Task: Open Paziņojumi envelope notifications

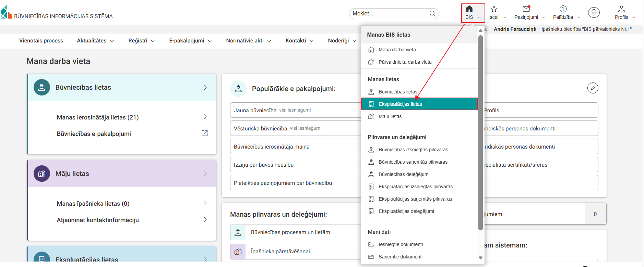Action: (x=526, y=9)
